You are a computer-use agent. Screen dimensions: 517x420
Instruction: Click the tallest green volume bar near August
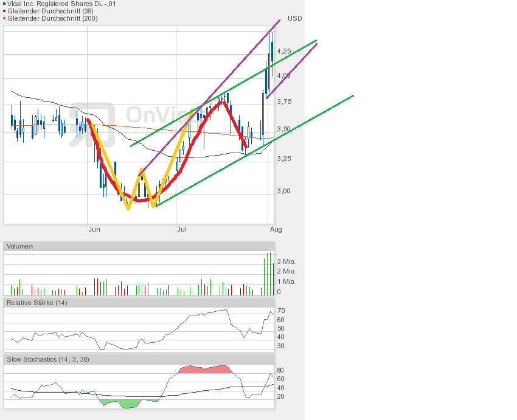click(271, 274)
